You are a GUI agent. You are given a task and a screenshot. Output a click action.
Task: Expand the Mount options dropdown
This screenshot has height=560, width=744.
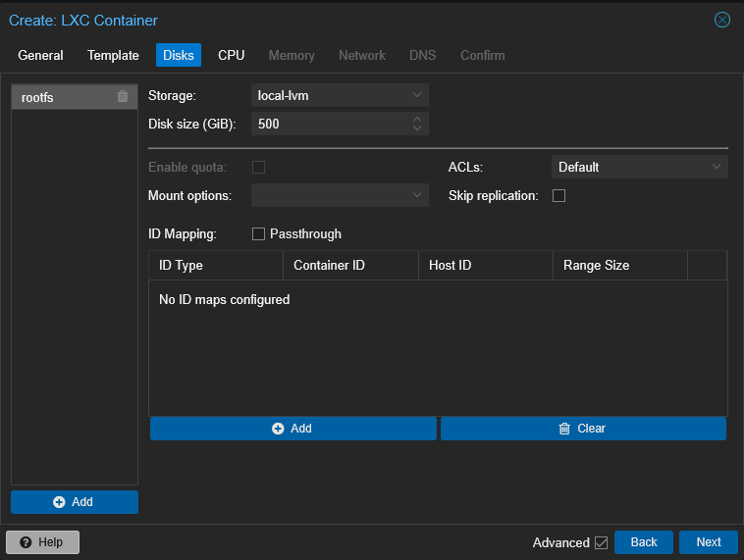click(x=340, y=195)
